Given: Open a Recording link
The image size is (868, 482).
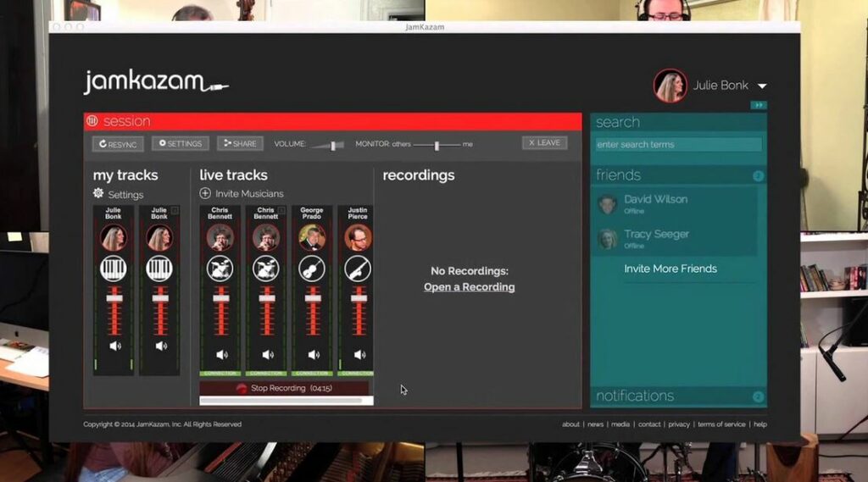Looking at the screenshot, I should (470, 287).
